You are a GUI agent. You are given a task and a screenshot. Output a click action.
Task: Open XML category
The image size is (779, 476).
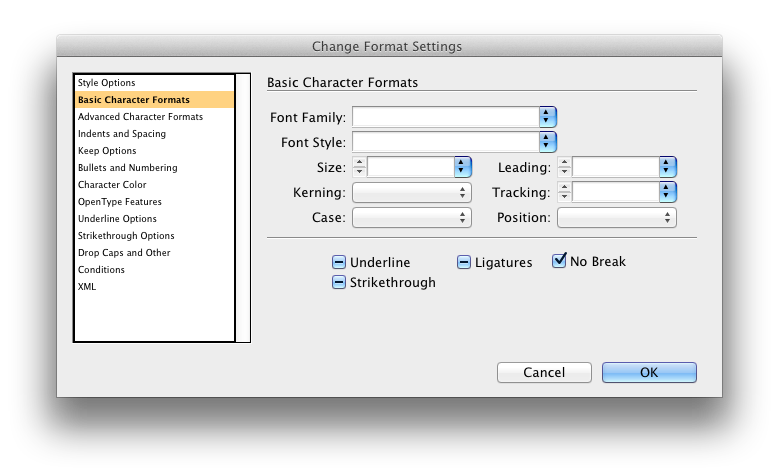pos(154,286)
